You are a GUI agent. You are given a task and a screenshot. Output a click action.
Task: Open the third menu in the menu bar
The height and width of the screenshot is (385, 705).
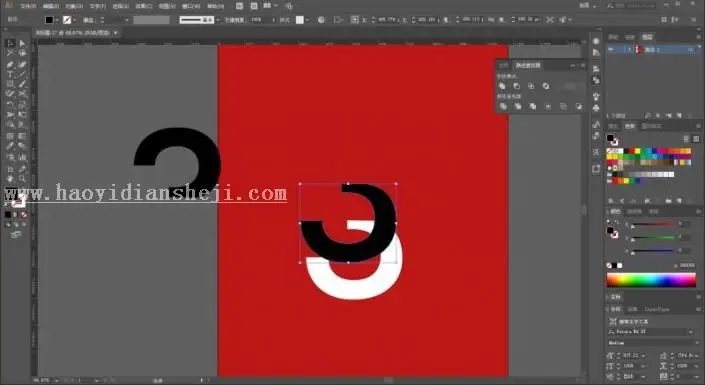(x=74, y=6)
